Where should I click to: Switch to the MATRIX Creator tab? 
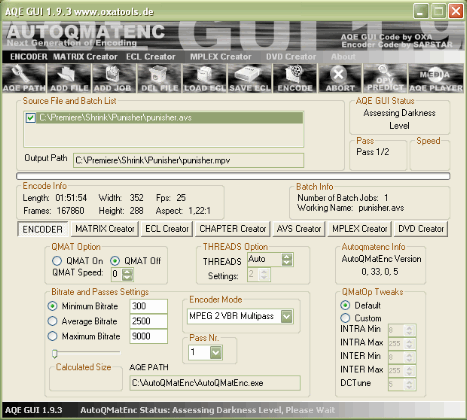click(105, 229)
